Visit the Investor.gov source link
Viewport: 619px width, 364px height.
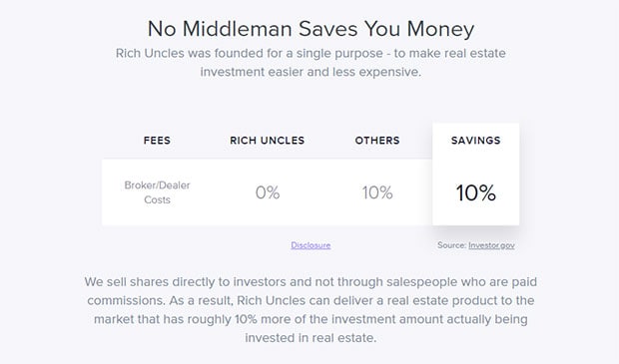(491, 245)
